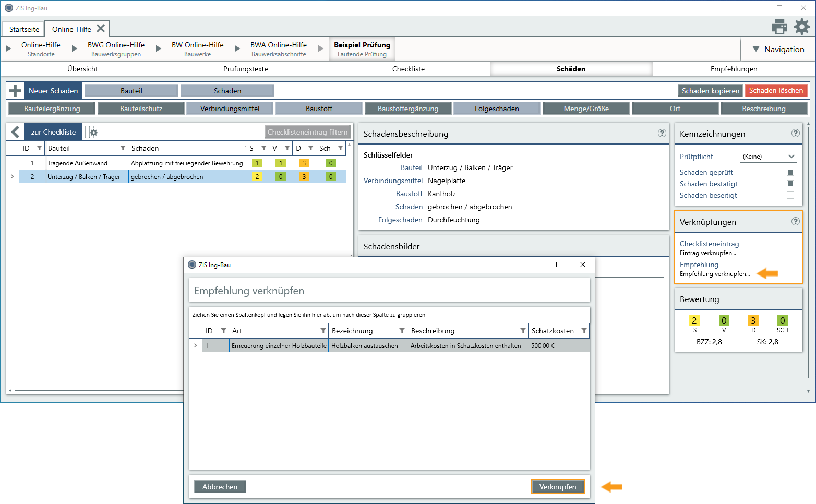Screen dimensions: 816x504
Task: Switch to Checkliste tab
Action: (x=409, y=69)
